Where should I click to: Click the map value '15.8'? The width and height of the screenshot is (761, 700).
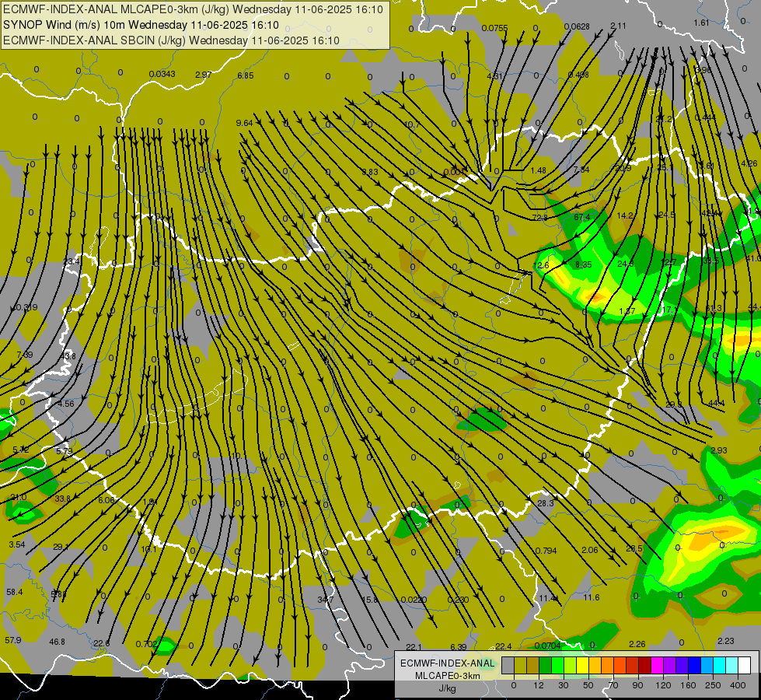tap(370, 600)
